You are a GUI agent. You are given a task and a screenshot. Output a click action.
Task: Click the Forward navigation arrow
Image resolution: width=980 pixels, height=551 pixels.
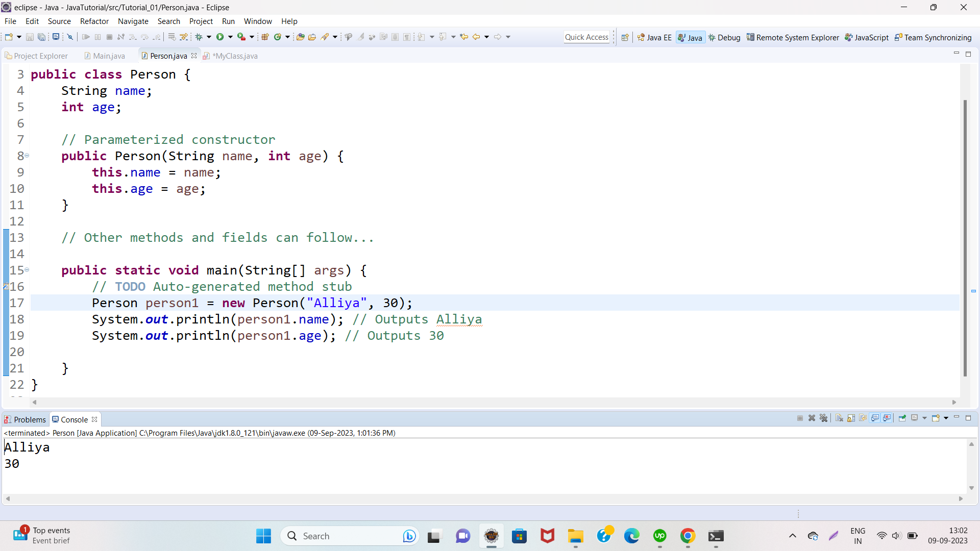click(498, 37)
